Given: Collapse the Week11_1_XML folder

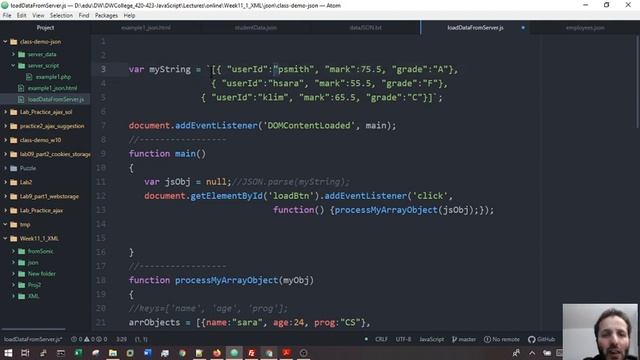Looking at the screenshot, I should [5, 238].
